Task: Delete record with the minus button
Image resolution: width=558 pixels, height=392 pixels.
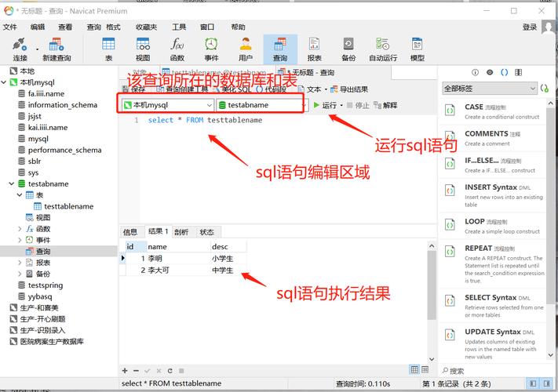Action: point(136,371)
